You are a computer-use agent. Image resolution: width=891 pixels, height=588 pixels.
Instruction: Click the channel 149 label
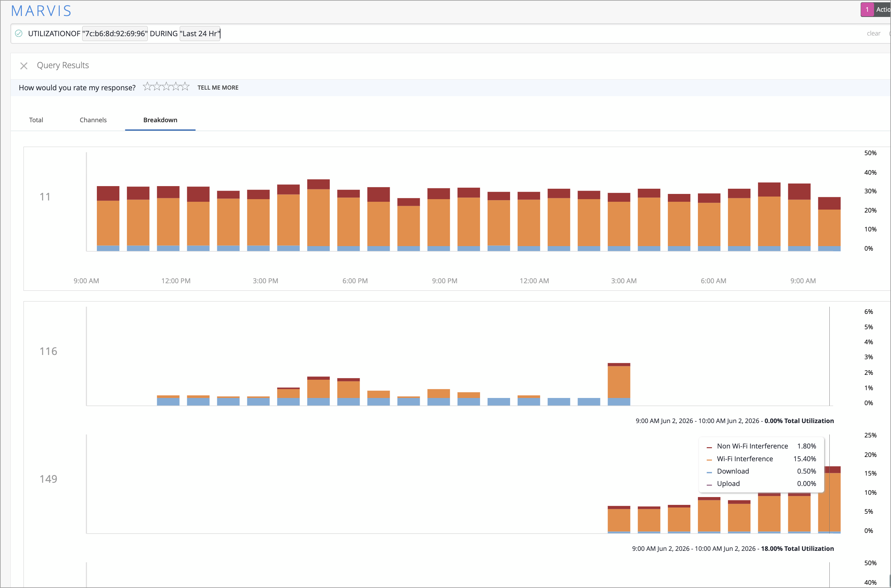48,479
